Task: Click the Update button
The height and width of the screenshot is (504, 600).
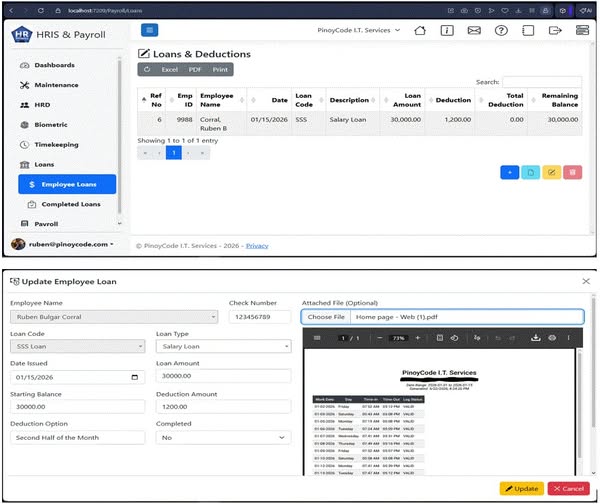Action: [x=522, y=489]
